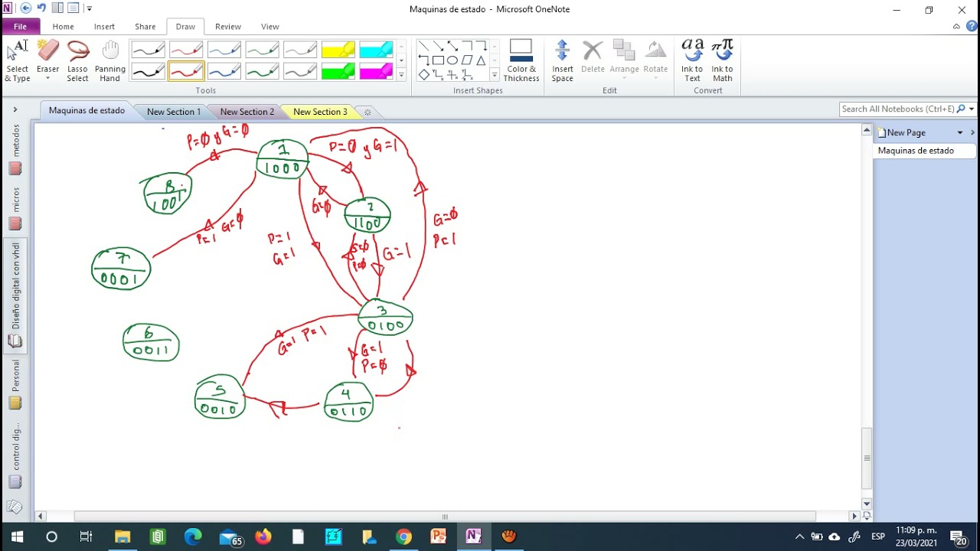
Task: Create a new section tab
Action: point(367,112)
